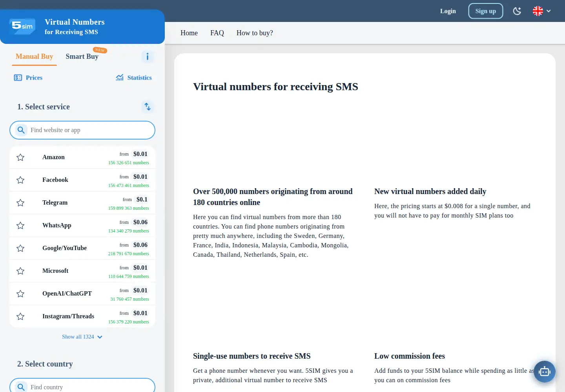Select the Telegram service name
Screen dimensions: 565x392
coord(55,203)
